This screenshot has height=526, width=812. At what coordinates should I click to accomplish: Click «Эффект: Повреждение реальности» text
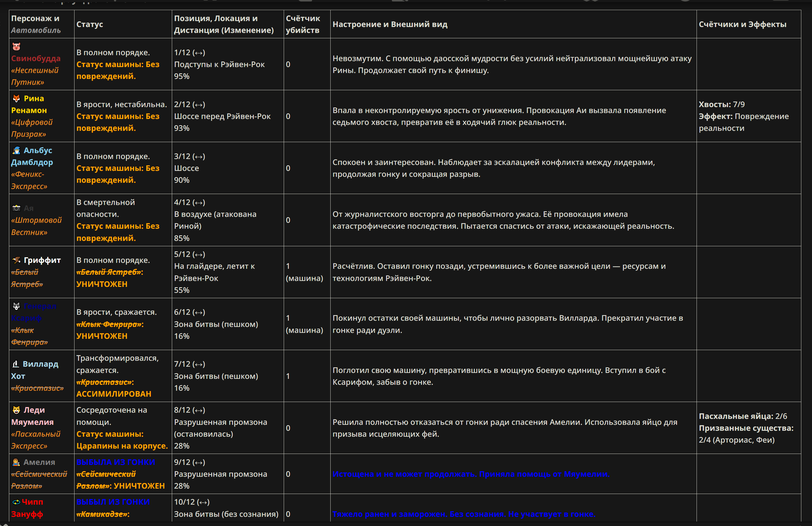744,123
